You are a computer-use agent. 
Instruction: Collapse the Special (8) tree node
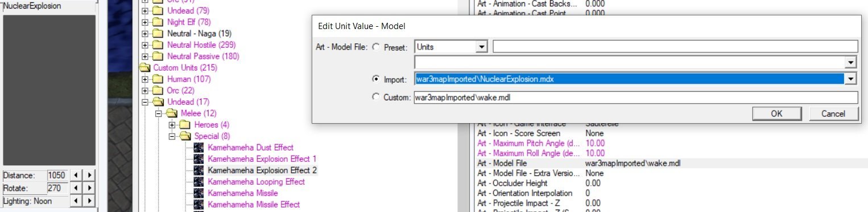coord(172,136)
